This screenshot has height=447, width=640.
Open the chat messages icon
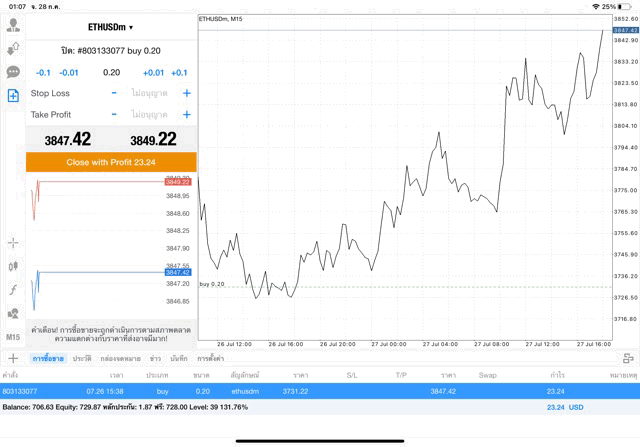point(13,72)
